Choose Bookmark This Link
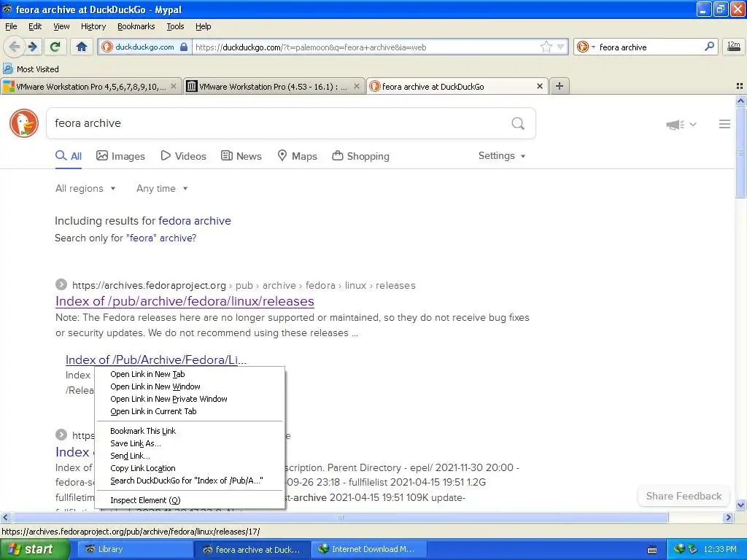 click(x=190, y=431)
